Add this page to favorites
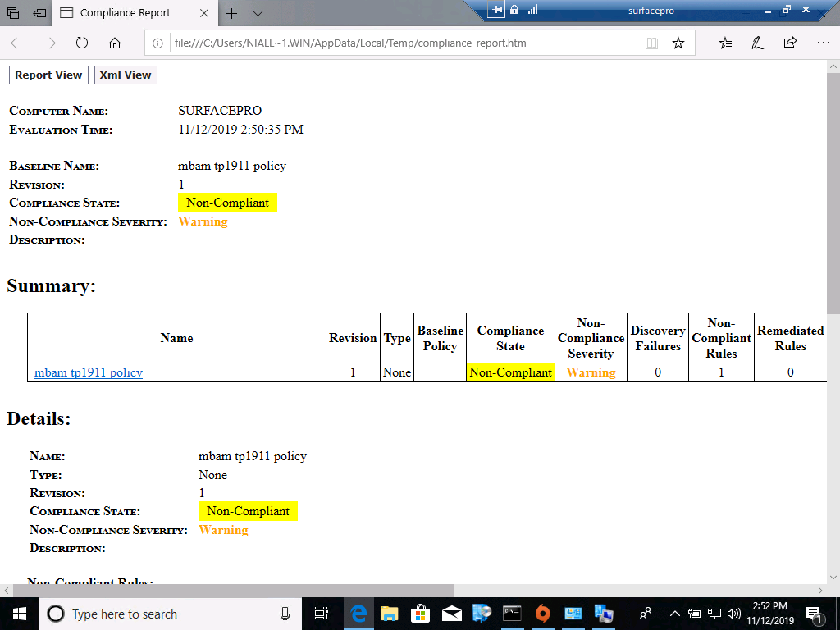 [x=678, y=43]
